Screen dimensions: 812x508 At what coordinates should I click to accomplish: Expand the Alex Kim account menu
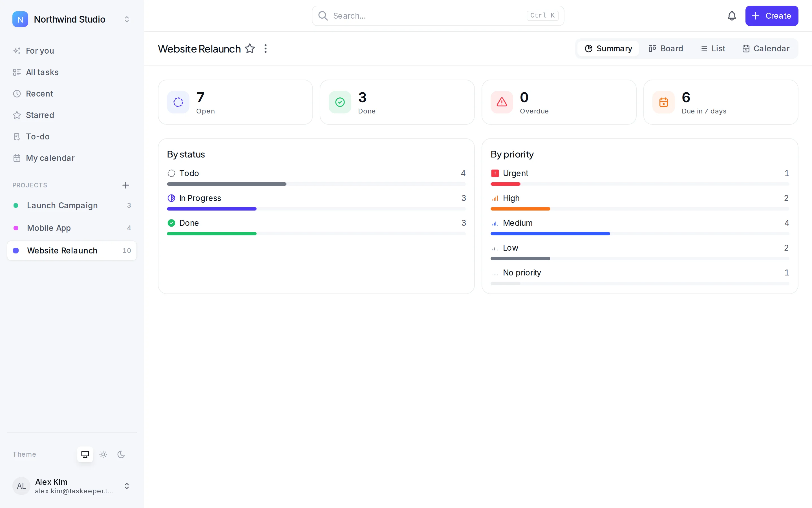click(x=127, y=486)
